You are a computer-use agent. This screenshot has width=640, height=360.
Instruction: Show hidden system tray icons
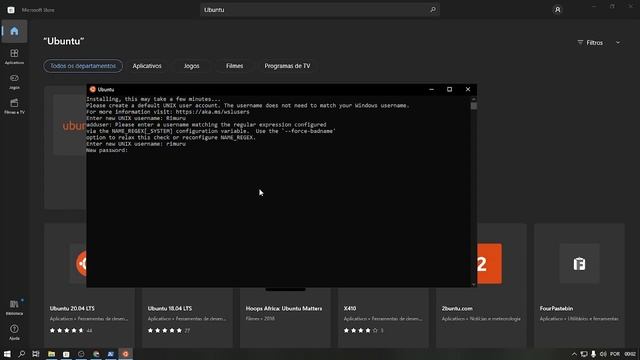[574, 354]
